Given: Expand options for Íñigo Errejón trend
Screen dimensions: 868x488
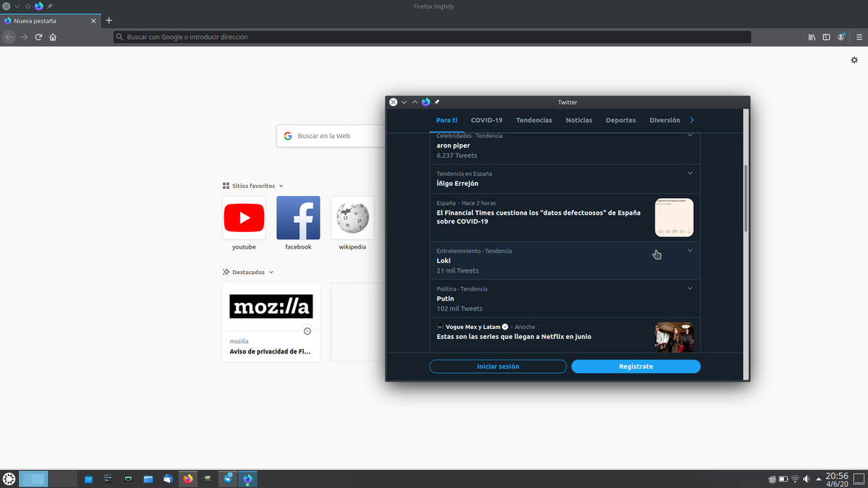Looking at the screenshot, I should [x=690, y=174].
